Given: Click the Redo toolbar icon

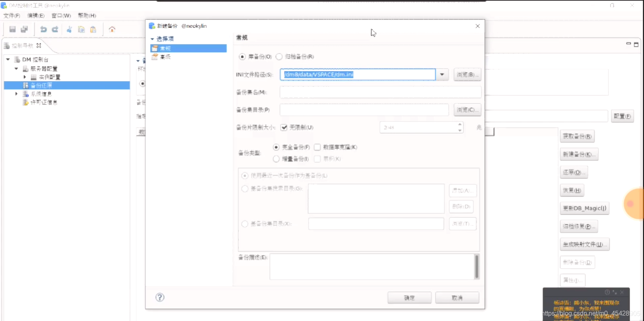Looking at the screenshot, I should [x=55, y=29].
